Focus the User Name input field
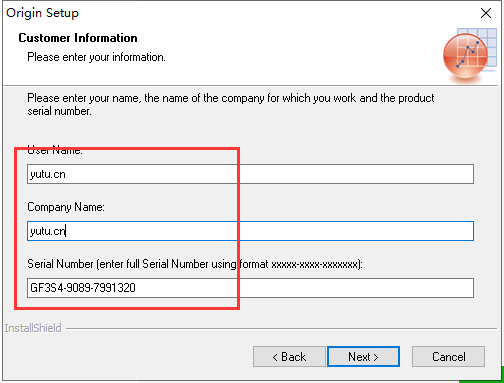Screen dimensions: 504x383 click(x=250, y=174)
